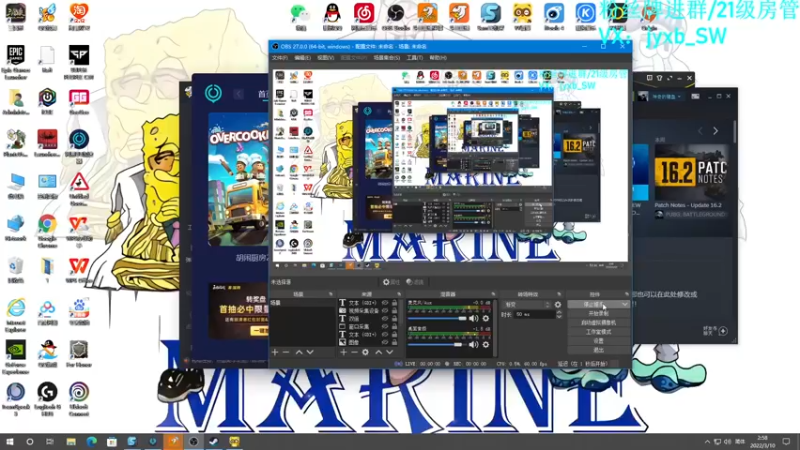The height and width of the screenshot is (450, 800).
Task: Open NetEase Cloud Music desktop icon
Action: pos(364,17)
